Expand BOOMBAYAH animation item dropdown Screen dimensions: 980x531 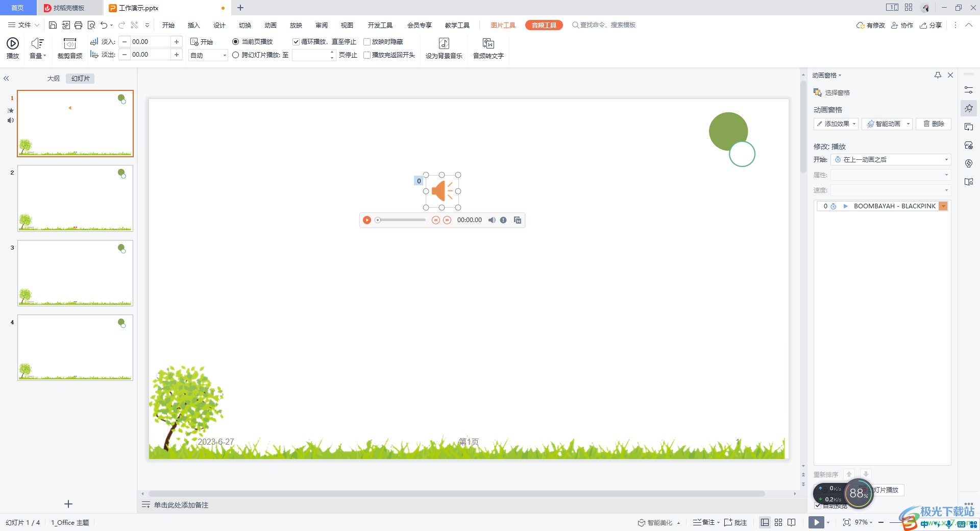click(x=943, y=206)
